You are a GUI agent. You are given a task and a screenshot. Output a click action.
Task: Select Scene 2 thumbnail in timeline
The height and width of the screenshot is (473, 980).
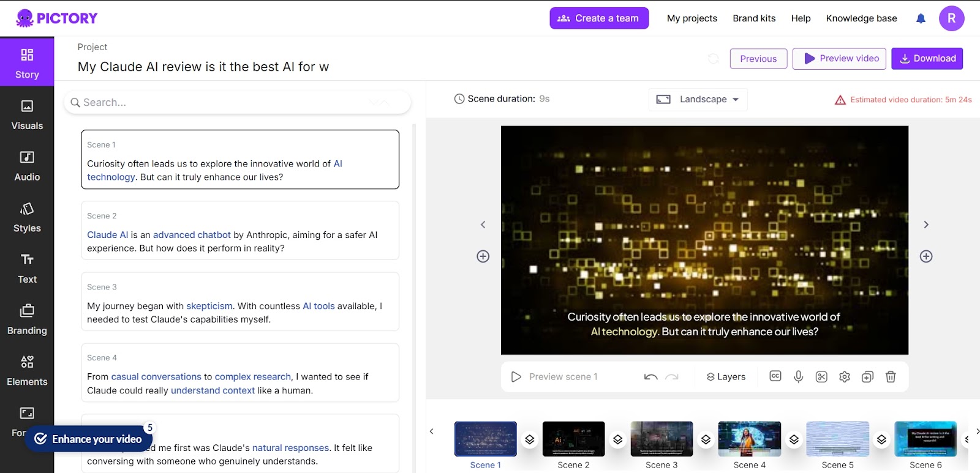point(574,439)
